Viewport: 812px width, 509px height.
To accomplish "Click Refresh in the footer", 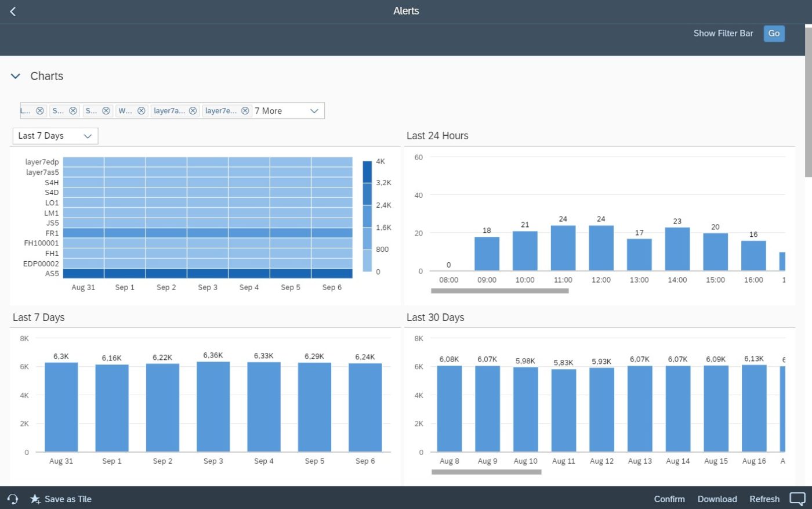I will (764, 499).
